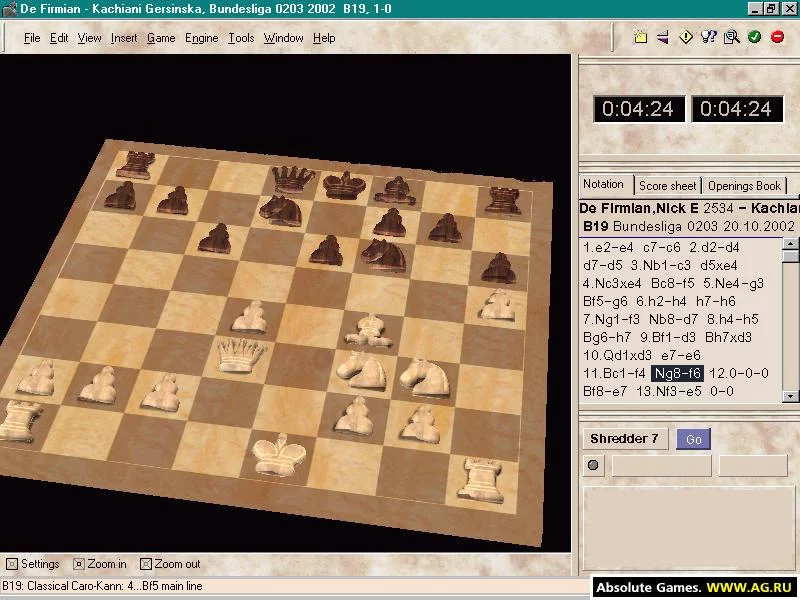
Task: Open the Window menu
Action: tap(283, 38)
